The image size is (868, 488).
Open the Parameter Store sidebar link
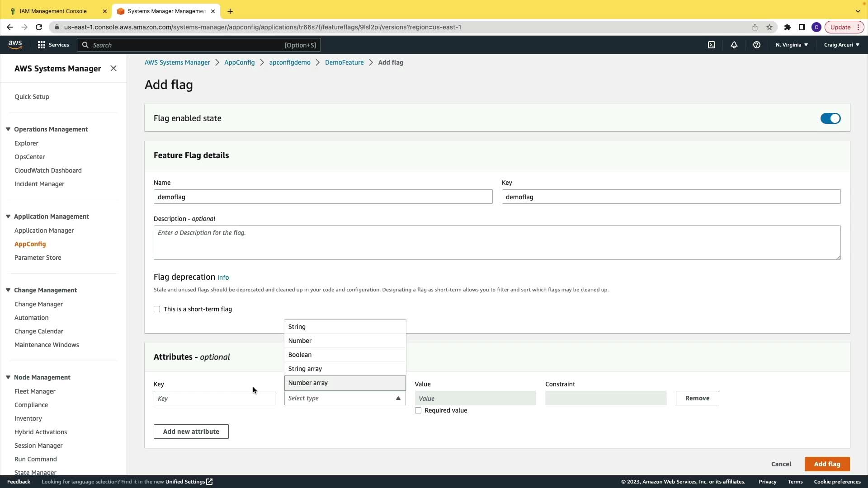coord(38,258)
